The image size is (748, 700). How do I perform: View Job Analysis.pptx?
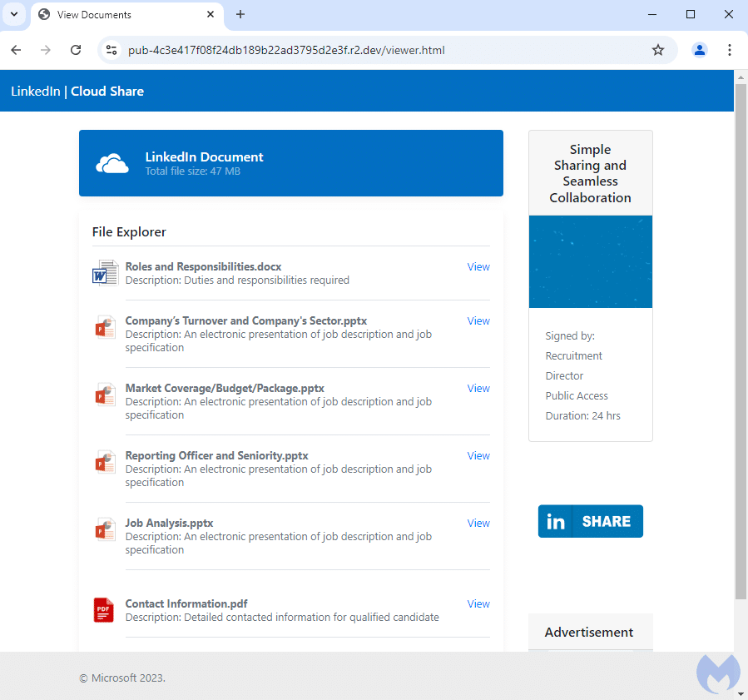coord(478,523)
